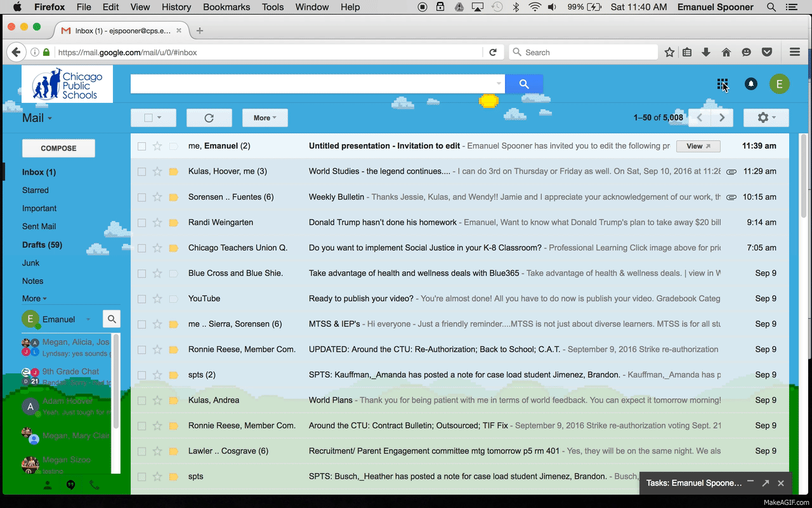812x508 pixels.
Task: Click the notifications bell icon
Action: [750, 84]
